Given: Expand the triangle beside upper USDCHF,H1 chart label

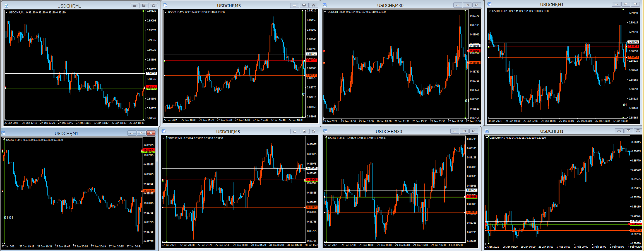Looking at the screenshot, I should click(x=490, y=11).
